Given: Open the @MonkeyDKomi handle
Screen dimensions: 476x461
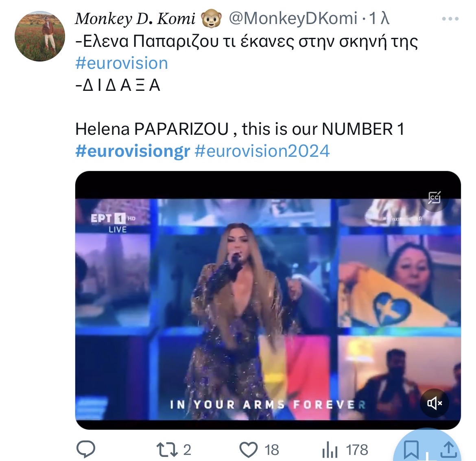Looking at the screenshot, I should pos(293,19).
